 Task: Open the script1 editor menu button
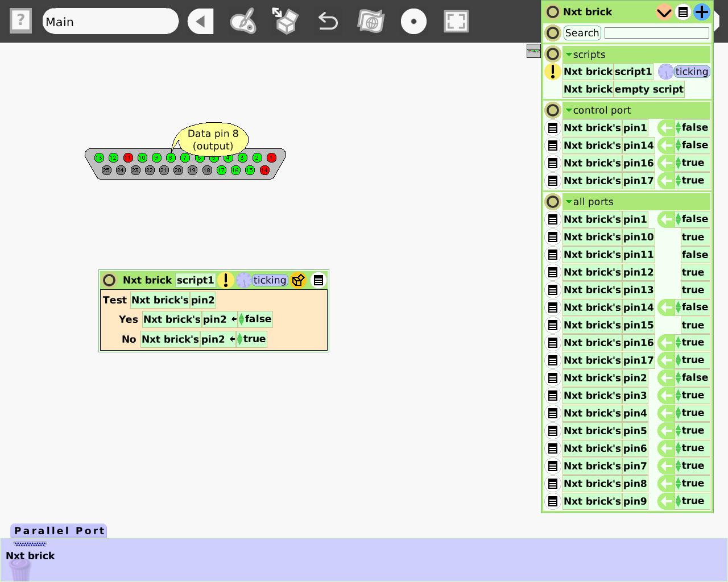pyautogui.click(x=318, y=280)
